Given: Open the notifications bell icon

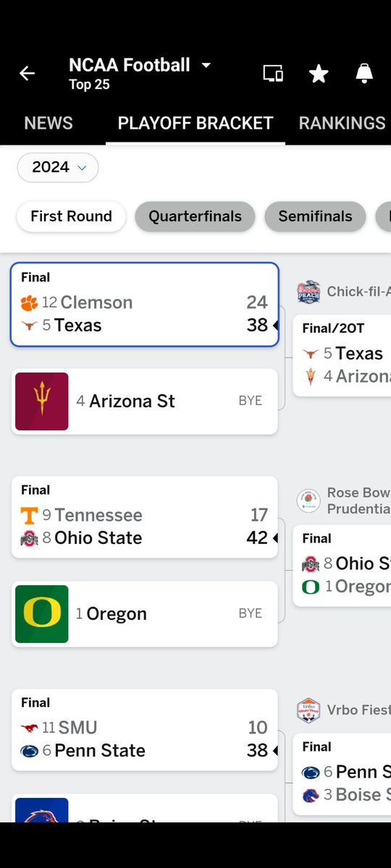Looking at the screenshot, I should pyautogui.click(x=363, y=73).
